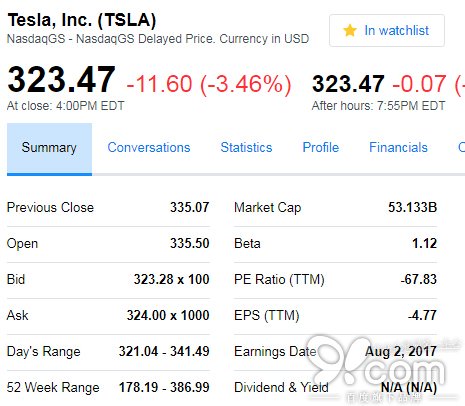The width and height of the screenshot is (465, 406).
Task: Click the Previous Close value 335.07
Action: (x=190, y=207)
